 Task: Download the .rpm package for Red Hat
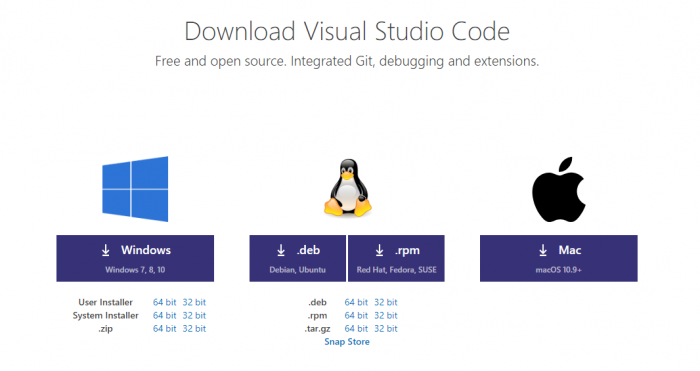[x=396, y=258]
